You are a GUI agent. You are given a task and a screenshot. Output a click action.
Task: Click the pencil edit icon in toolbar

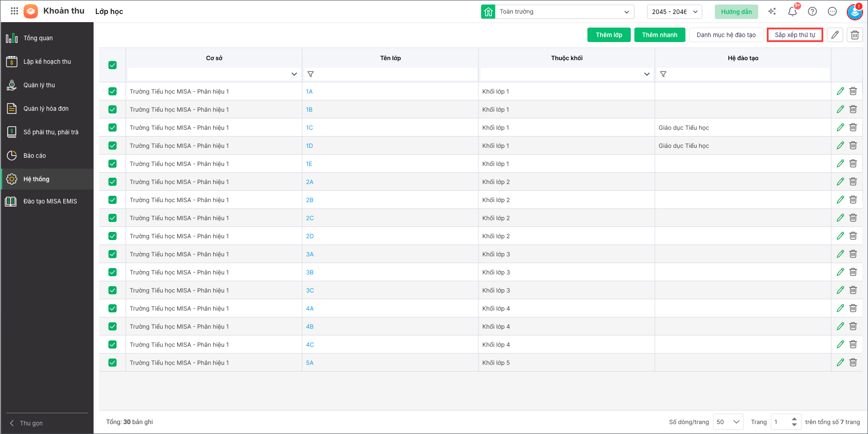(835, 35)
